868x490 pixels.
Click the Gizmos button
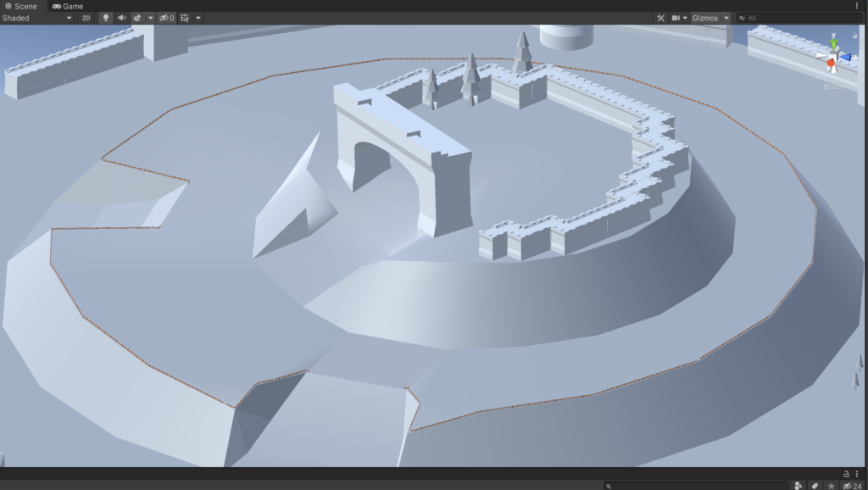(705, 18)
